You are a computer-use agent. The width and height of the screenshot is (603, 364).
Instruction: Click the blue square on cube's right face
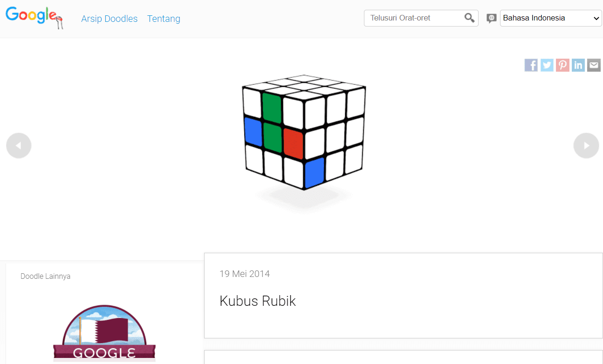point(315,171)
